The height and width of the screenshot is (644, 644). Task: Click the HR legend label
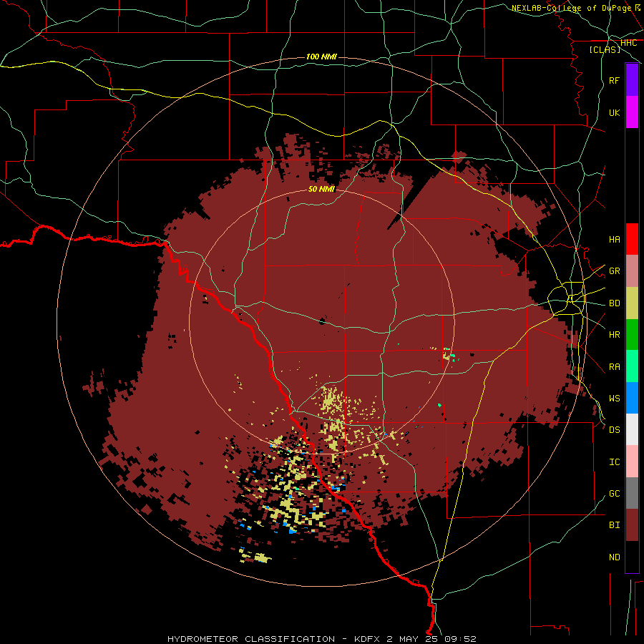pos(614,334)
